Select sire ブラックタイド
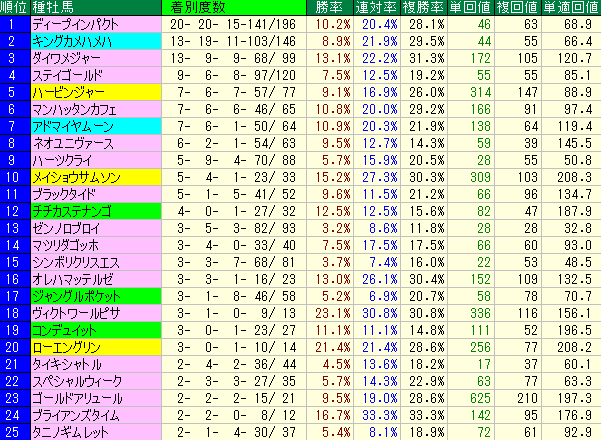601x440 pixels. (x=96, y=194)
